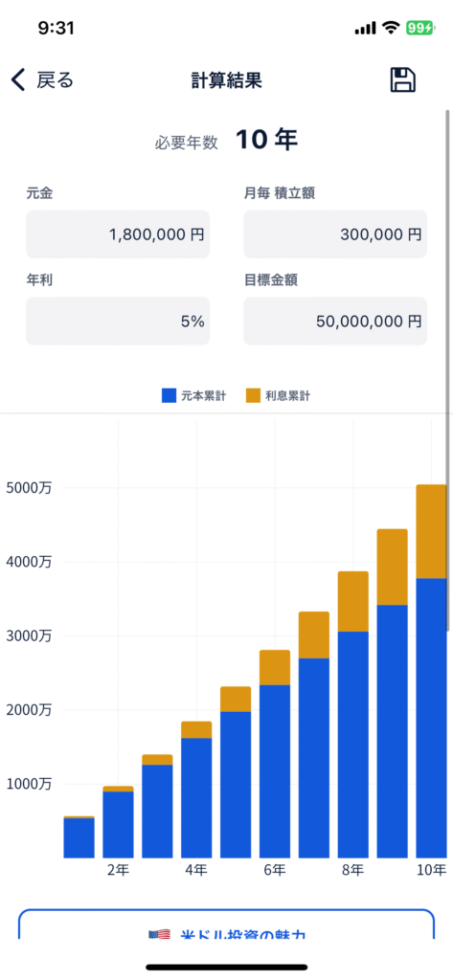This screenshot has height=980, width=453.
Task: Tap the 9:31 clock in status bar
Action: point(57,28)
